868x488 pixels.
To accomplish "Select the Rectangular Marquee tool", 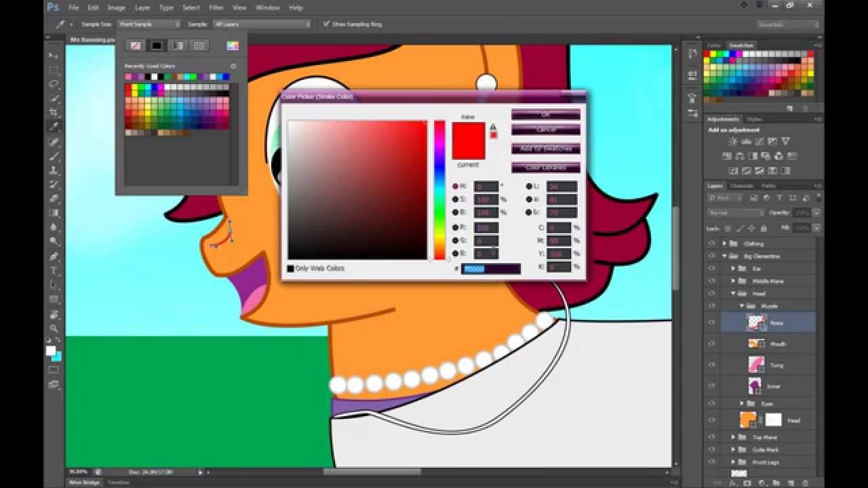I will 54,70.
